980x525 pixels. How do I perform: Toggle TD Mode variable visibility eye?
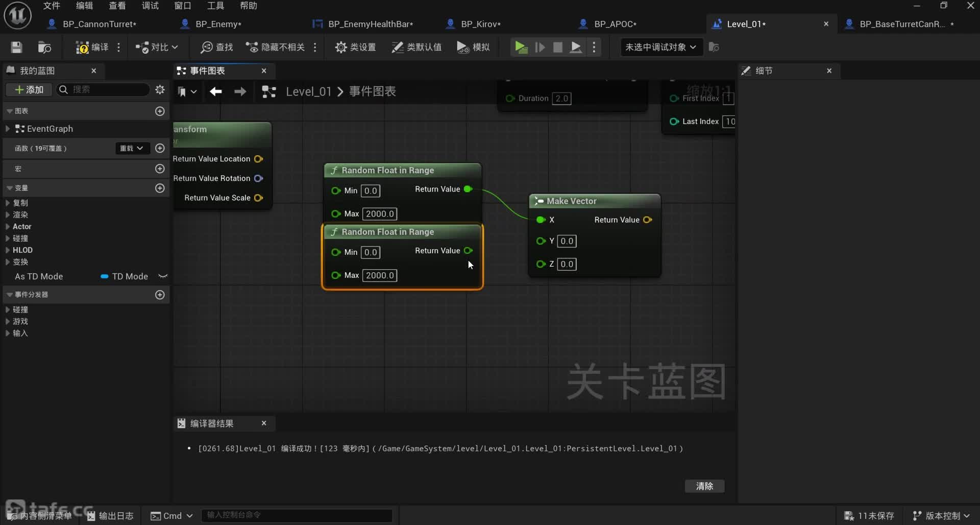pyautogui.click(x=163, y=276)
